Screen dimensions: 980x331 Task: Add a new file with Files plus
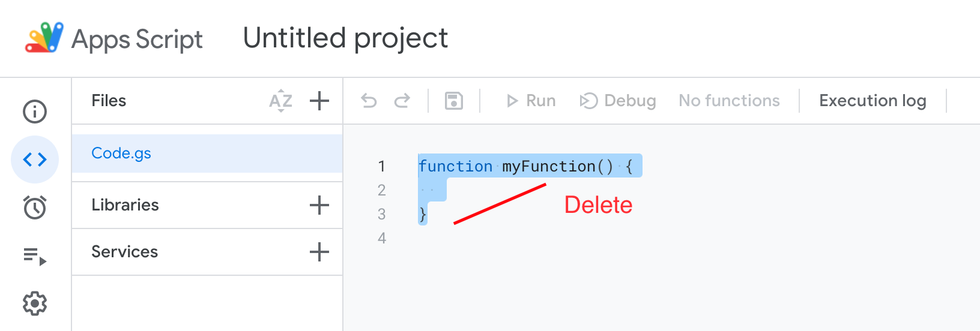tap(319, 101)
